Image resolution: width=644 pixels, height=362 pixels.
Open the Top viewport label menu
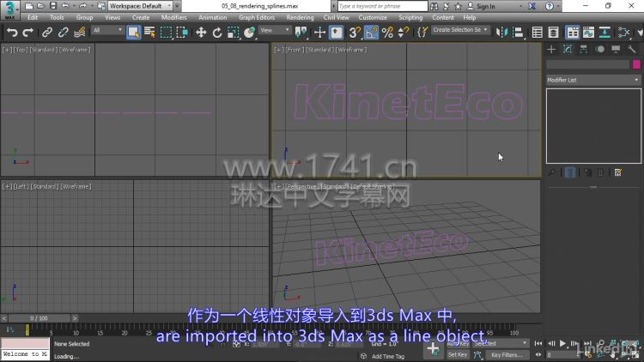21,50
